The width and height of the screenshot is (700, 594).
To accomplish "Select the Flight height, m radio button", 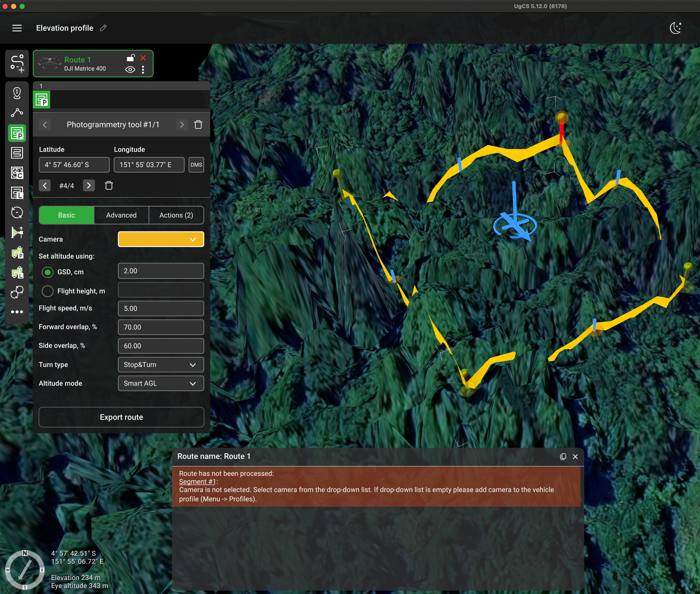I will point(48,291).
